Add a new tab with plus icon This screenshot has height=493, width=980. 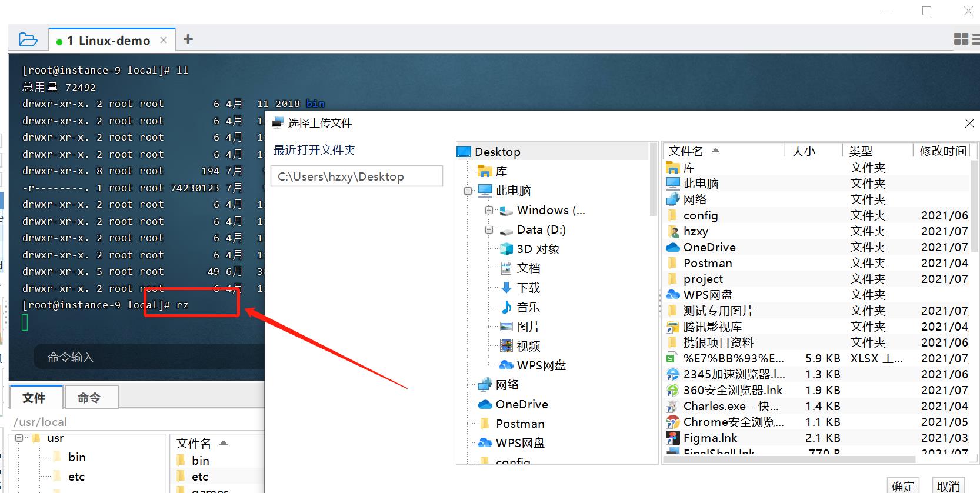pos(188,39)
